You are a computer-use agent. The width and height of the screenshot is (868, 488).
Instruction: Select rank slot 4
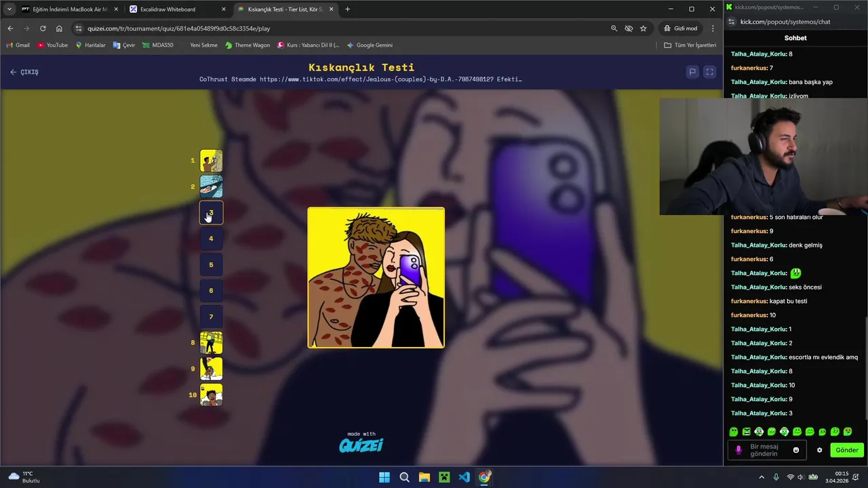tap(211, 239)
